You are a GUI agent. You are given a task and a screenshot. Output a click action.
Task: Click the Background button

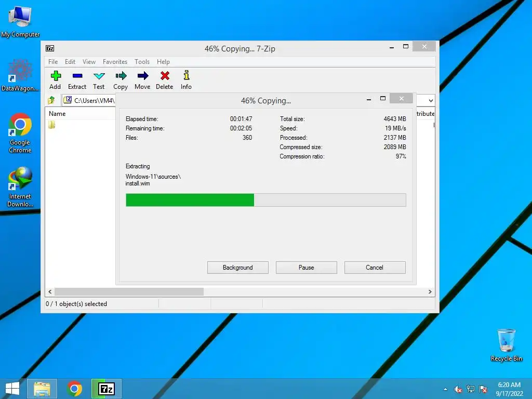click(x=238, y=268)
